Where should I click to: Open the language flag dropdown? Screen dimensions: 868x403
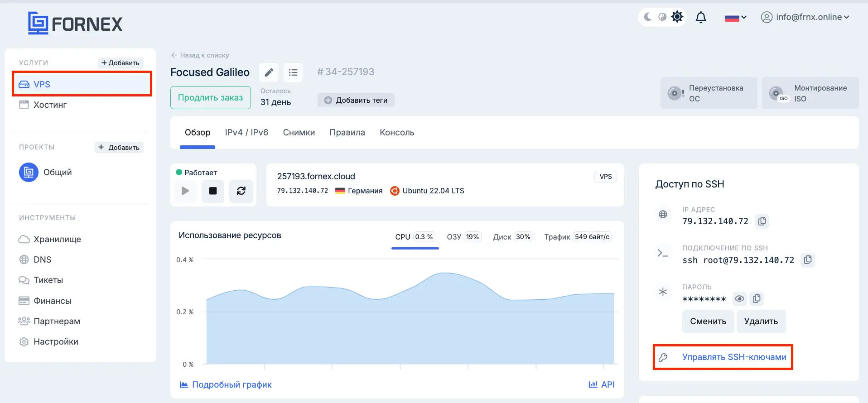pyautogui.click(x=735, y=18)
